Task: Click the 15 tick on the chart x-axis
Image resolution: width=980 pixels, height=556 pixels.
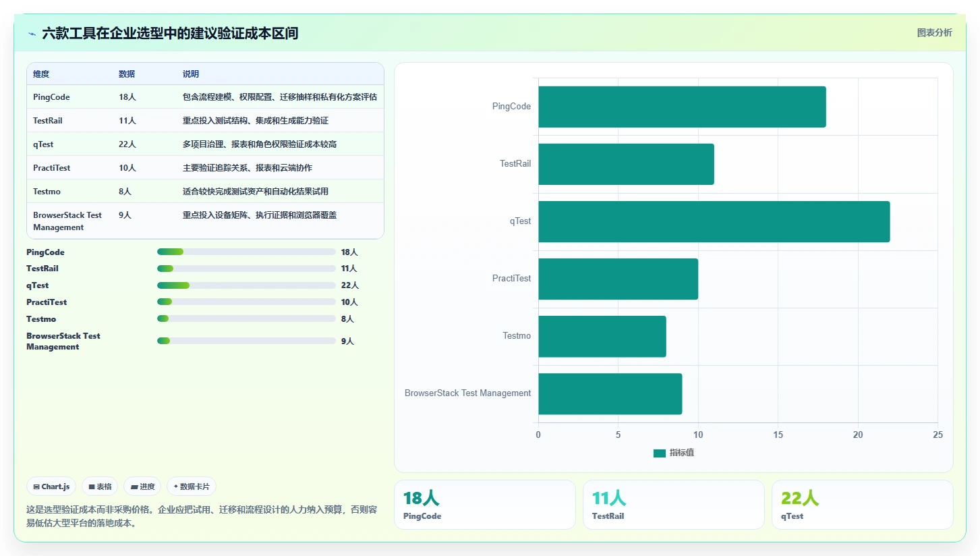Action: (778, 435)
